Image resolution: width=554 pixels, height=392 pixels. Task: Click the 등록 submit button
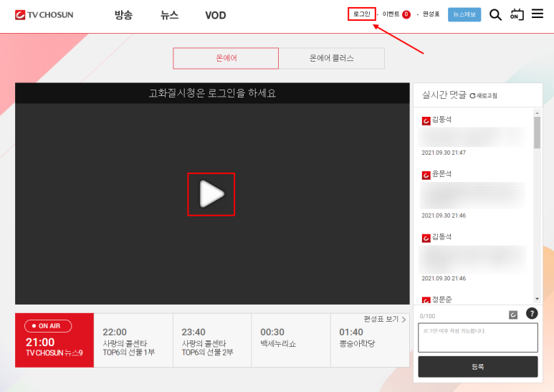coord(478,367)
